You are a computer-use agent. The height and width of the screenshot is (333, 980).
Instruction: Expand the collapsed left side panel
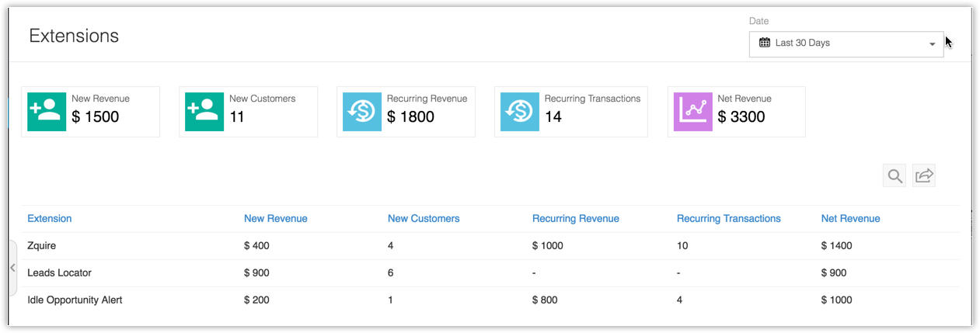click(x=12, y=268)
